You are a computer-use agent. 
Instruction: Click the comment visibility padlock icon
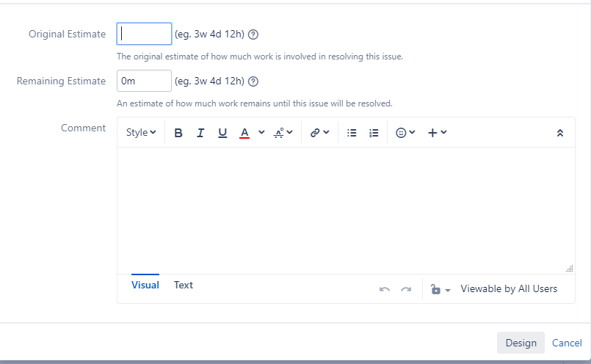click(x=435, y=289)
